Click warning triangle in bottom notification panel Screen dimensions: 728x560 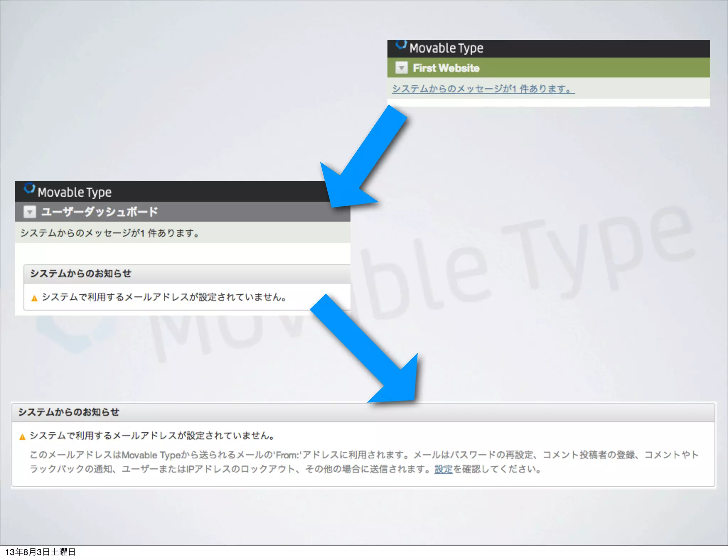click(22, 437)
